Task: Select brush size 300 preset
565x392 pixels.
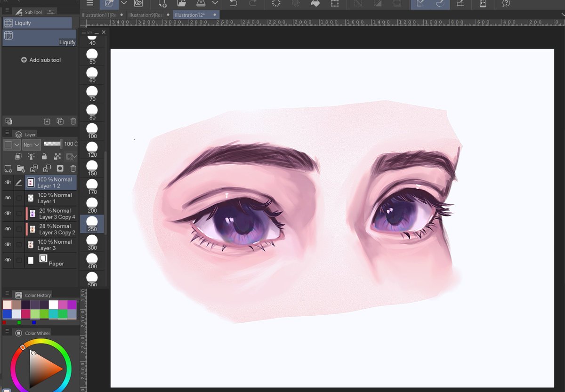Action: pos(92,242)
